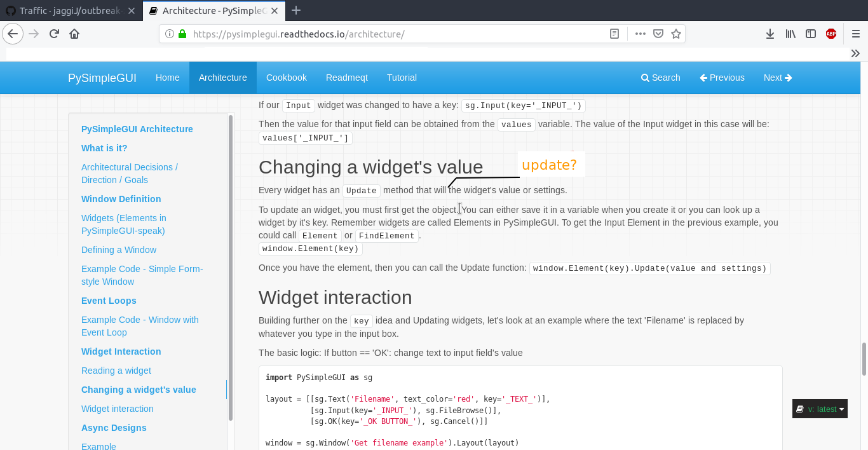Open Example Code - Window with Event Loop link
This screenshot has width=868, height=450.
[x=140, y=326]
